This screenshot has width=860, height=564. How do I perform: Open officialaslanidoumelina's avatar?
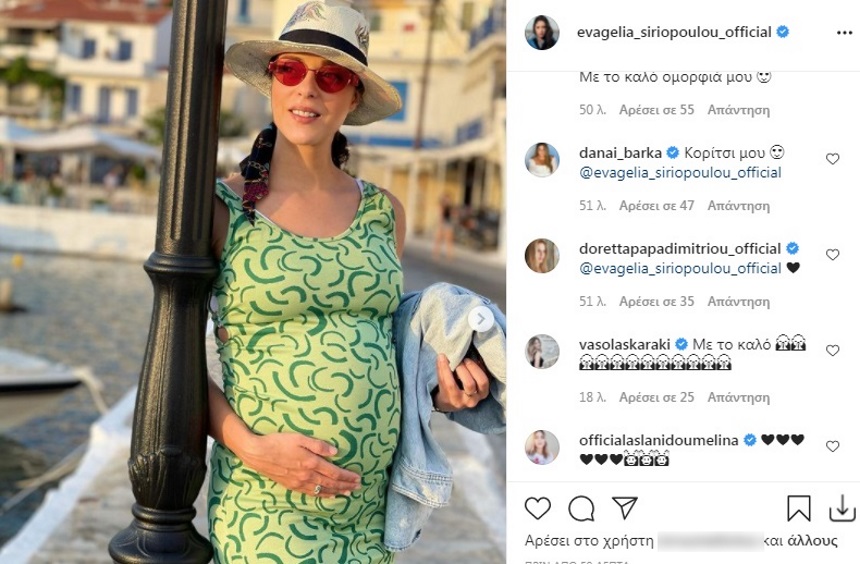(542, 447)
